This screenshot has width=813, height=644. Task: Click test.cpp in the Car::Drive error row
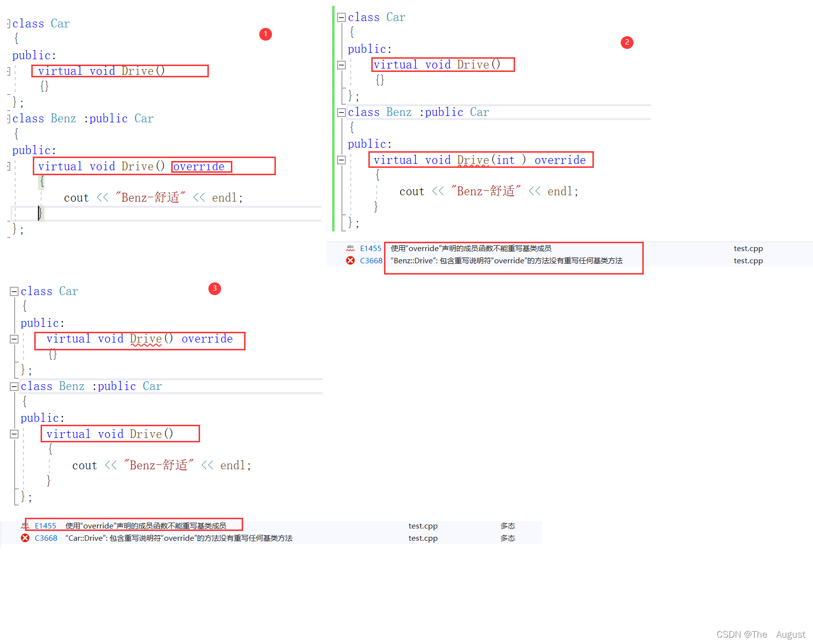423,538
